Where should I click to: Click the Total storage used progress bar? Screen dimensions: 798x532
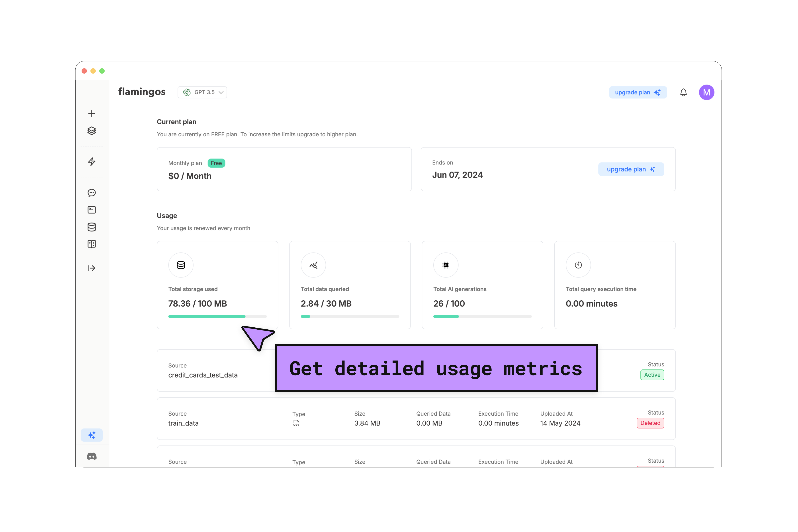(x=217, y=317)
